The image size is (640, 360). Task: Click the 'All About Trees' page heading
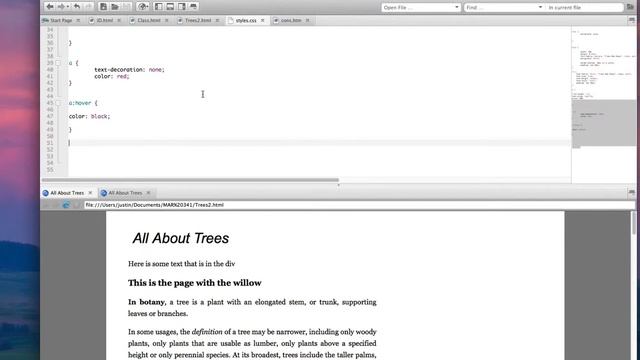click(181, 238)
